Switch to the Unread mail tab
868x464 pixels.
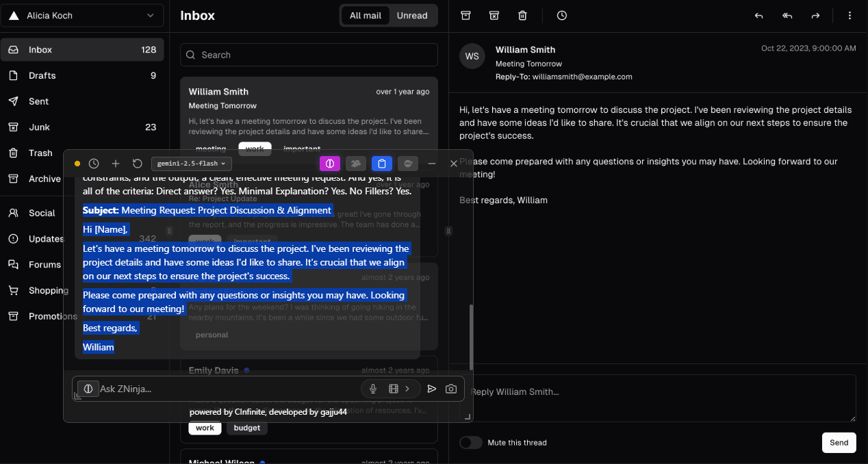412,15
